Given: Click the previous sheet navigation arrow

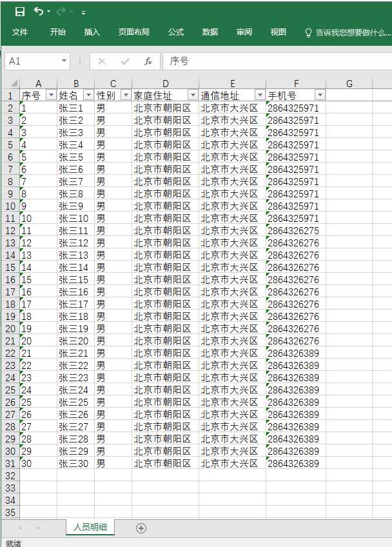Looking at the screenshot, I should (x=20, y=528).
